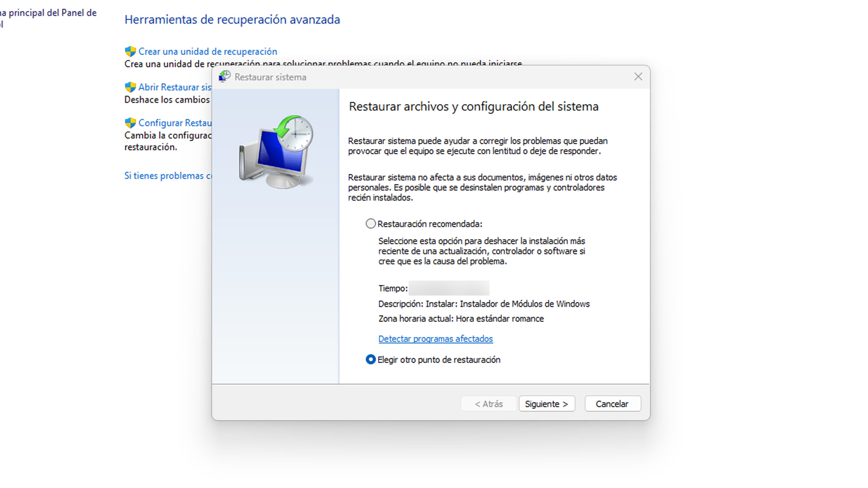868x488 pixels.
Task: Click the Seleccione esta opción para deshacer description
Action: pos(481,251)
